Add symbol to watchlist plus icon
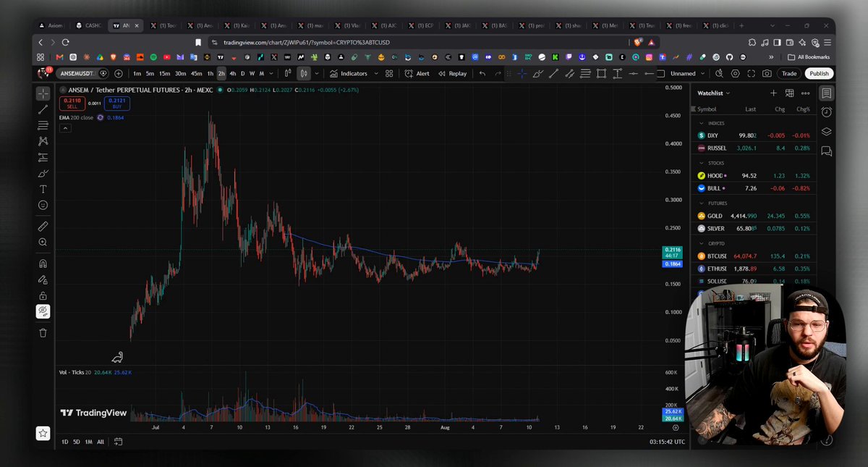 (x=773, y=93)
